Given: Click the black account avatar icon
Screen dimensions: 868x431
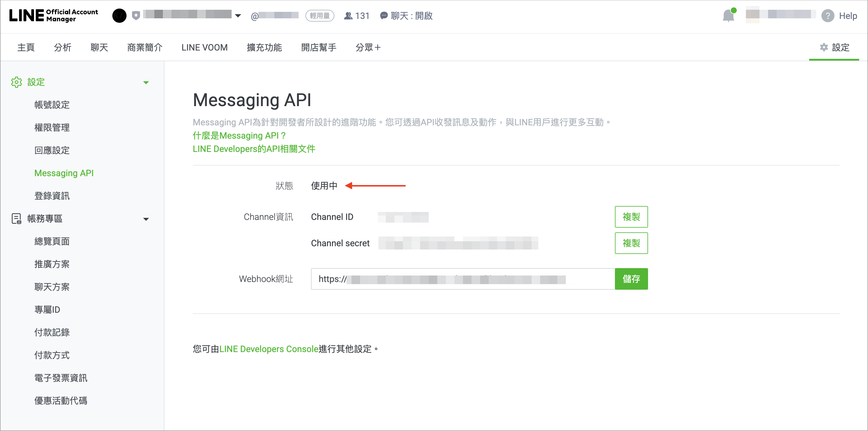Looking at the screenshot, I should point(119,15).
